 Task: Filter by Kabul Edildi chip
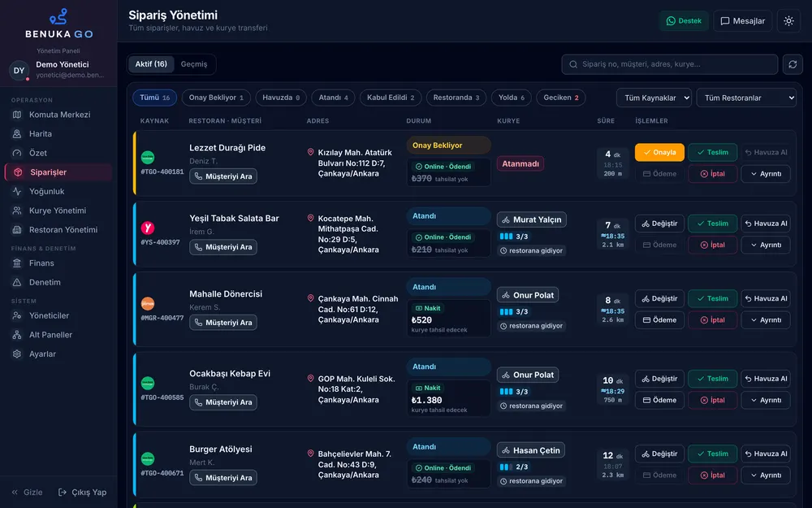(391, 98)
